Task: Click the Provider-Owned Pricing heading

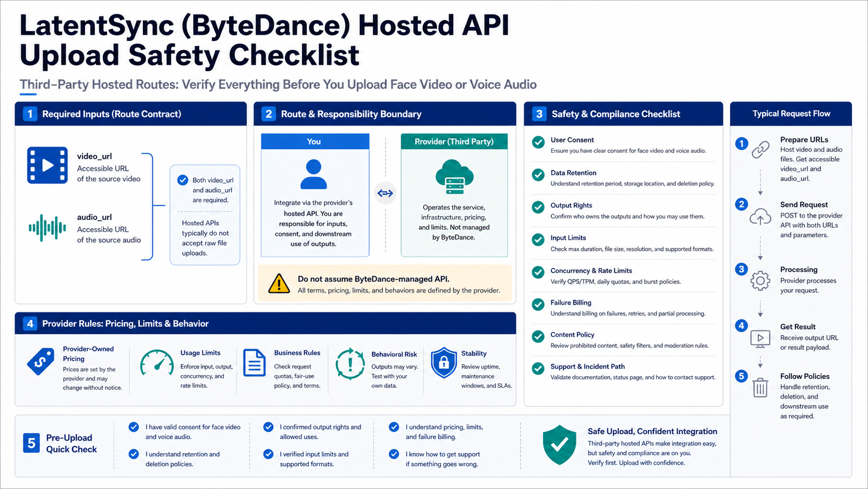Action: pos(88,354)
